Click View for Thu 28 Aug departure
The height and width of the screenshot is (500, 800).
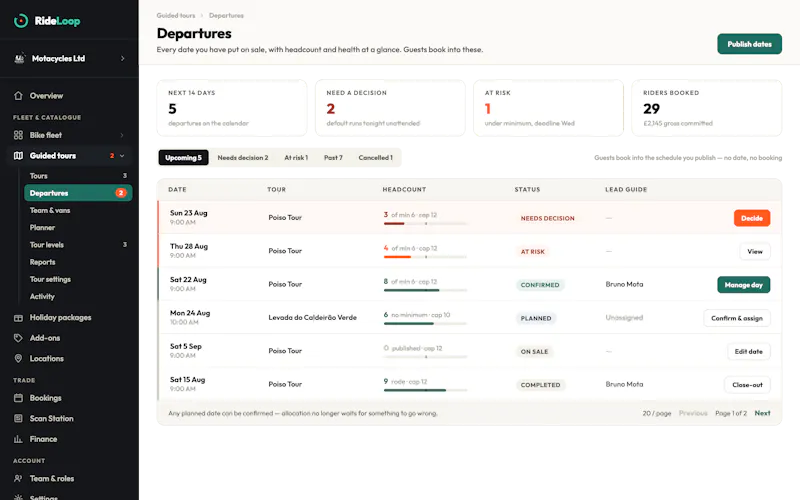[755, 252]
